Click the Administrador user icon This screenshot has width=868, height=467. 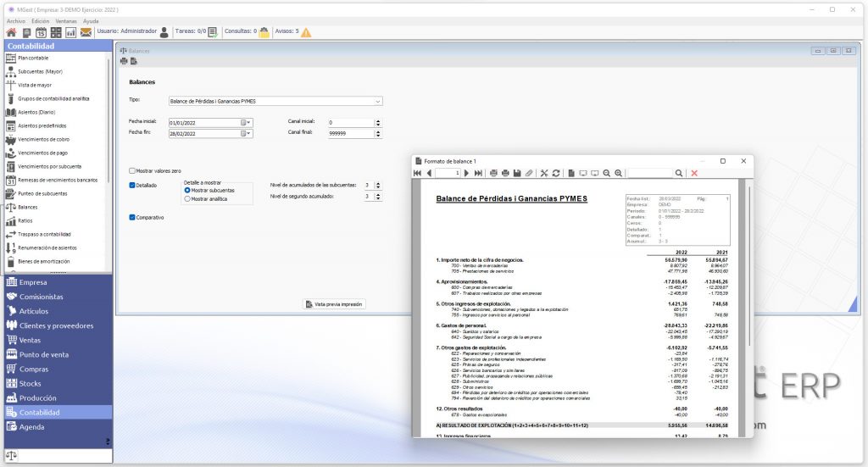[164, 33]
